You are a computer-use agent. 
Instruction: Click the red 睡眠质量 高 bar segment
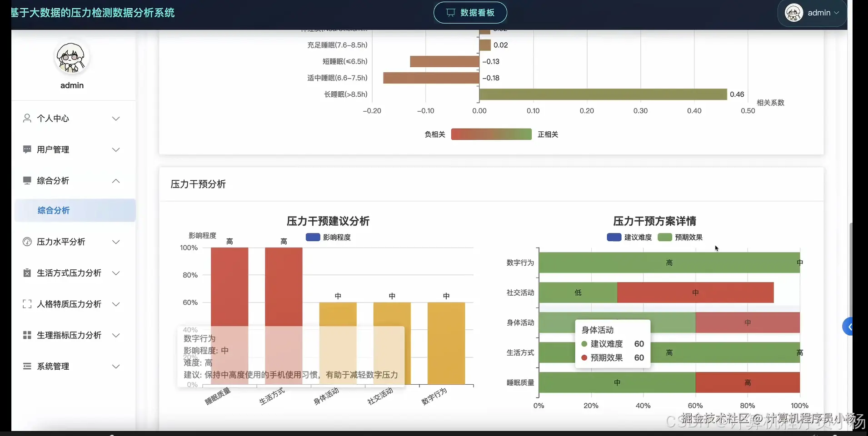click(748, 382)
